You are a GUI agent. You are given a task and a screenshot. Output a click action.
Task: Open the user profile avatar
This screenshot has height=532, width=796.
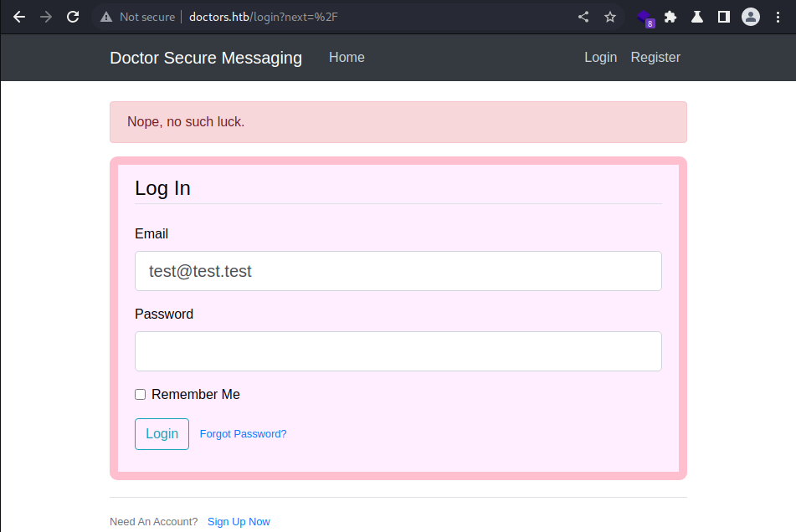coord(751,18)
